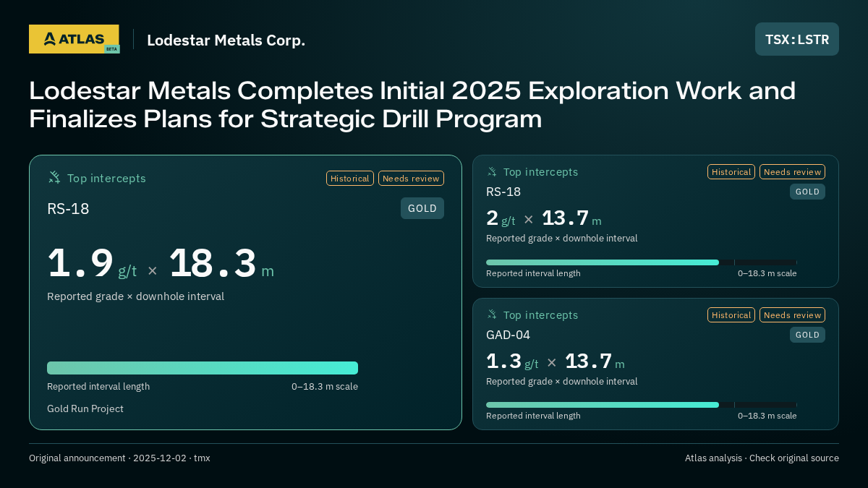The height and width of the screenshot is (488, 868).
Task: Click the interval length bar on the GAD-04 card
Action: 642,406
